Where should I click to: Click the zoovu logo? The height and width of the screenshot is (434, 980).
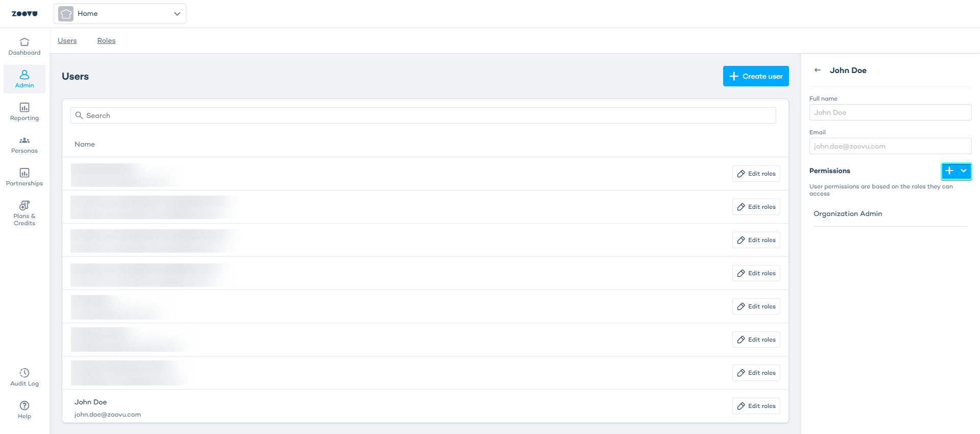coord(25,14)
